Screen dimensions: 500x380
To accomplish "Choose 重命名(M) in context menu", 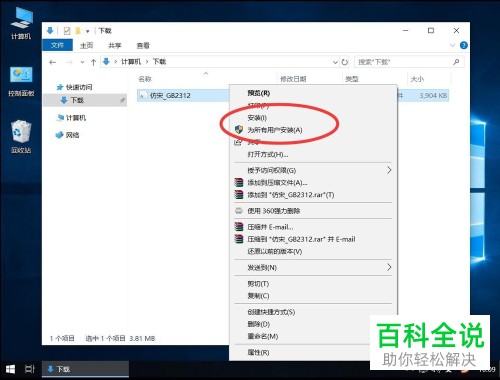I will pos(263,336).
